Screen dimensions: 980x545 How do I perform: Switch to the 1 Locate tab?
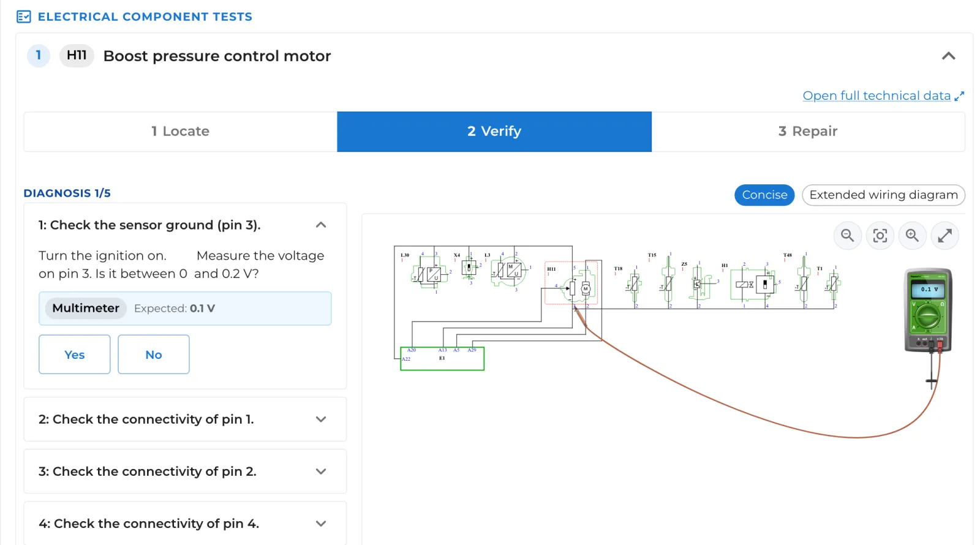tap(181, 132)
